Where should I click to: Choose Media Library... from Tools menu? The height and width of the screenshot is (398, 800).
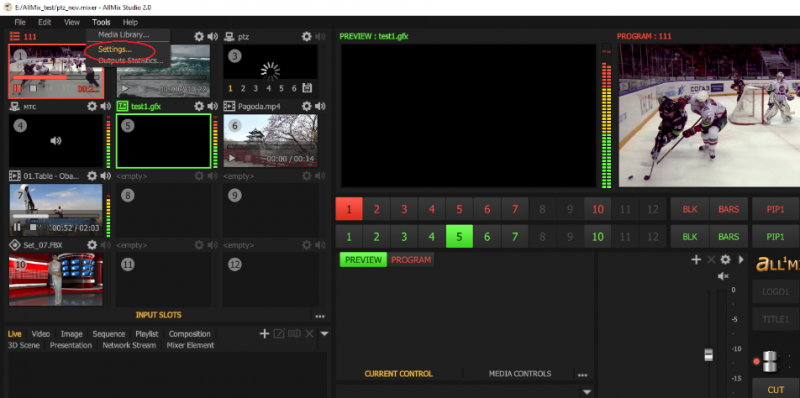(123, 35)
